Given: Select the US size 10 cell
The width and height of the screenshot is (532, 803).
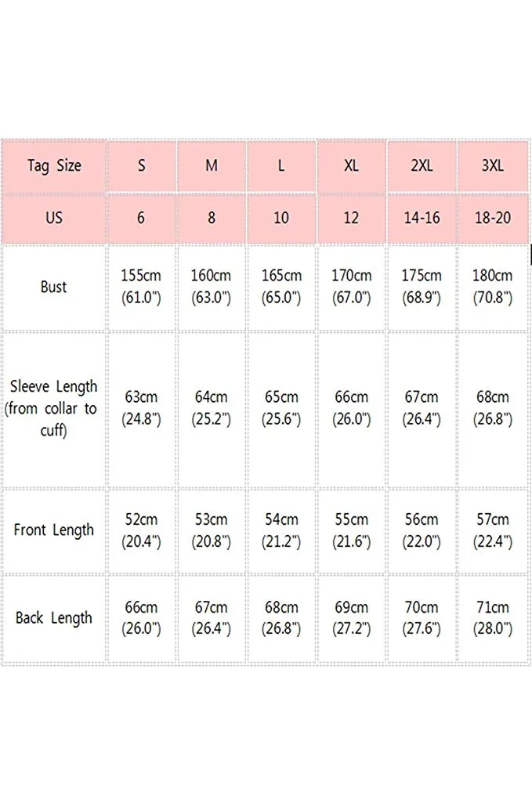Looking at the screenshot, I should coord(281,217).
